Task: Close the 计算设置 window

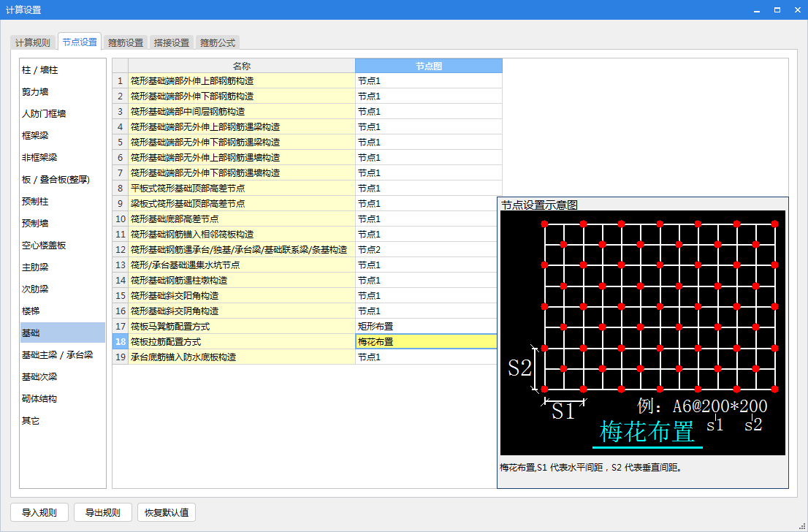Action: click(796, 9)
